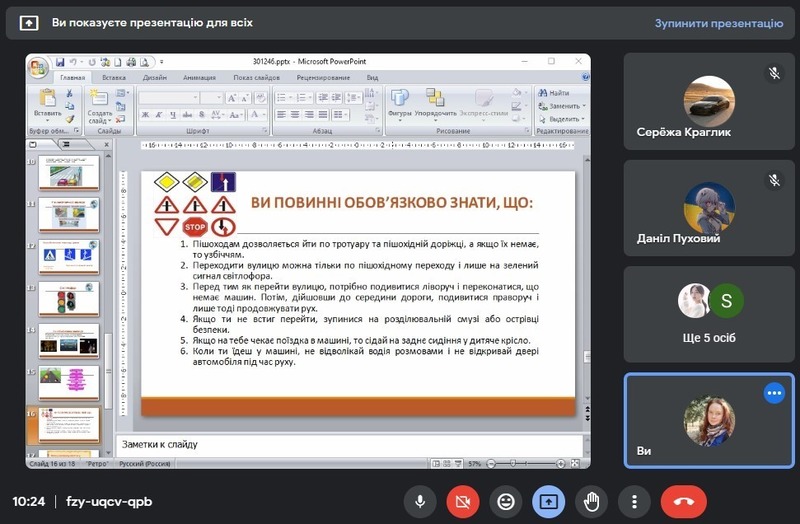This screenshot has width=800, height=524.
Task: Click Упорядочить arrange button
Action: (x=435, y=102)
